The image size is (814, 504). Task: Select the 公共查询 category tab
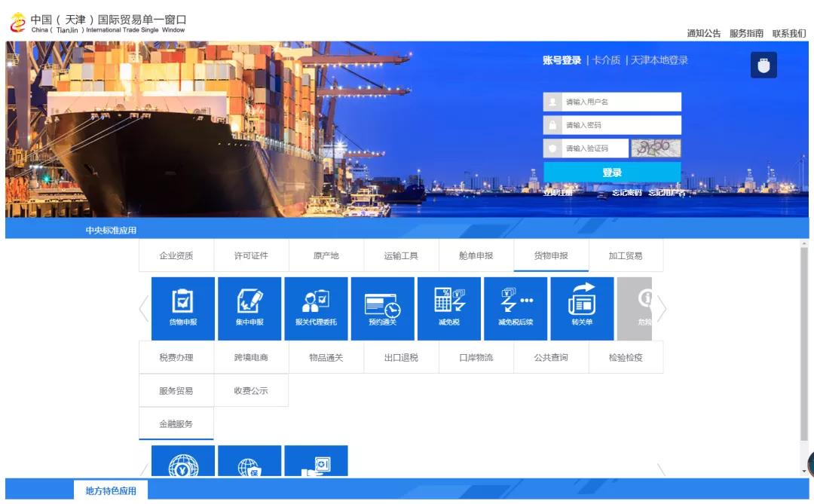pyautogui.click(x=551, y=357)
